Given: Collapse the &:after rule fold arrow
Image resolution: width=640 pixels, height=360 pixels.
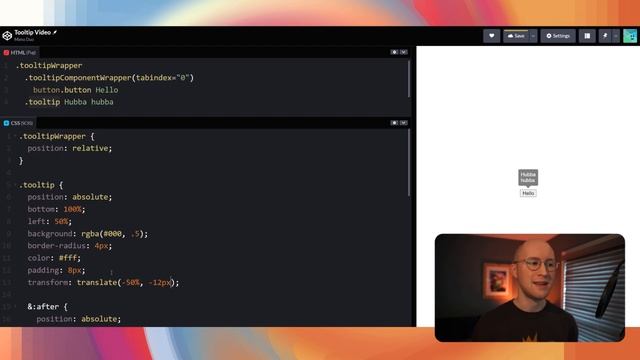Looking at the screenshot, I should 15,306.
